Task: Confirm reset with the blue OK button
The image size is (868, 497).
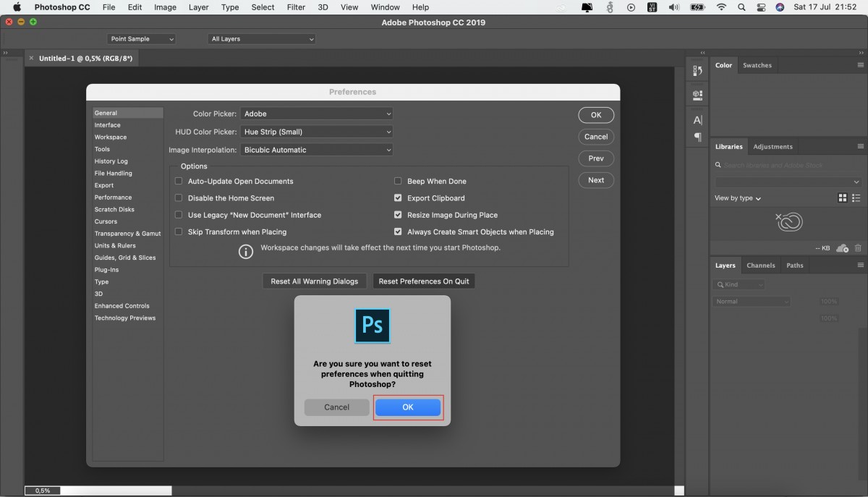Action: pyautogui.click(x=408, y=407)
